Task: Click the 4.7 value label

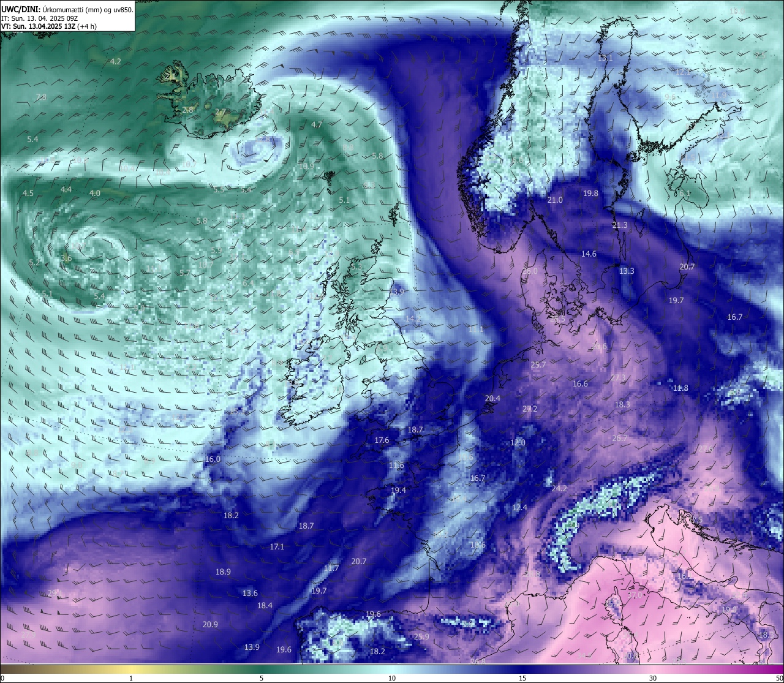Action: coord(317,124)
